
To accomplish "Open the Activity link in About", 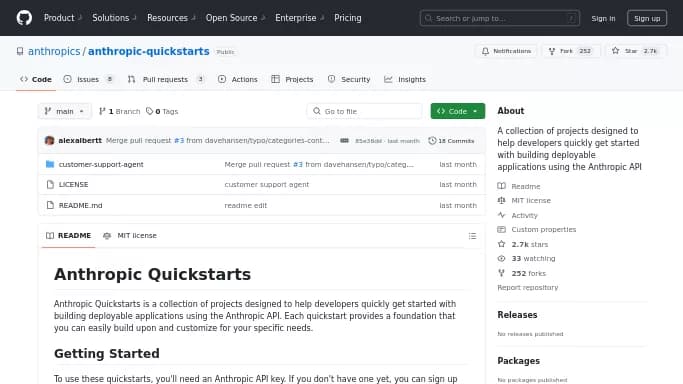I will pos(524,215).
